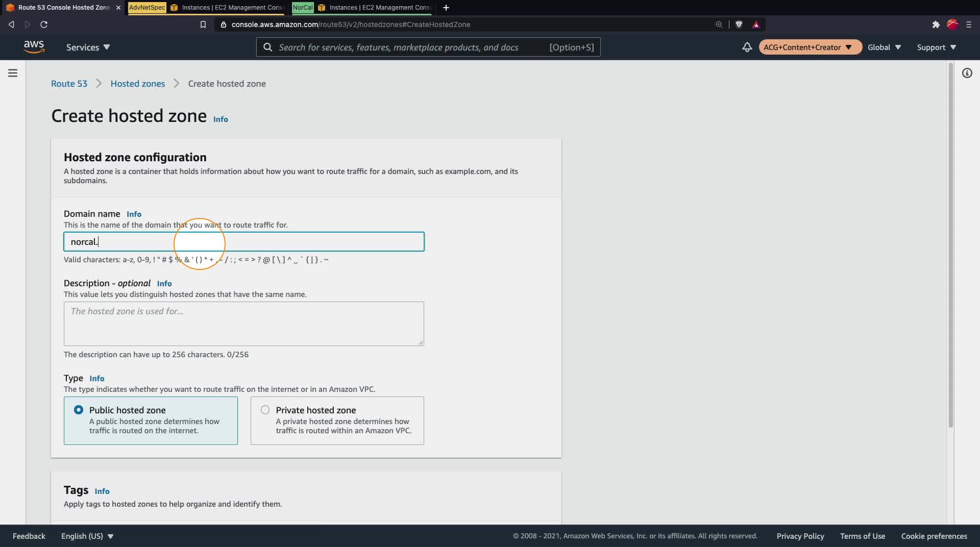Open the Privacy Policy link
Screen dimensions: 980x547
800,536
